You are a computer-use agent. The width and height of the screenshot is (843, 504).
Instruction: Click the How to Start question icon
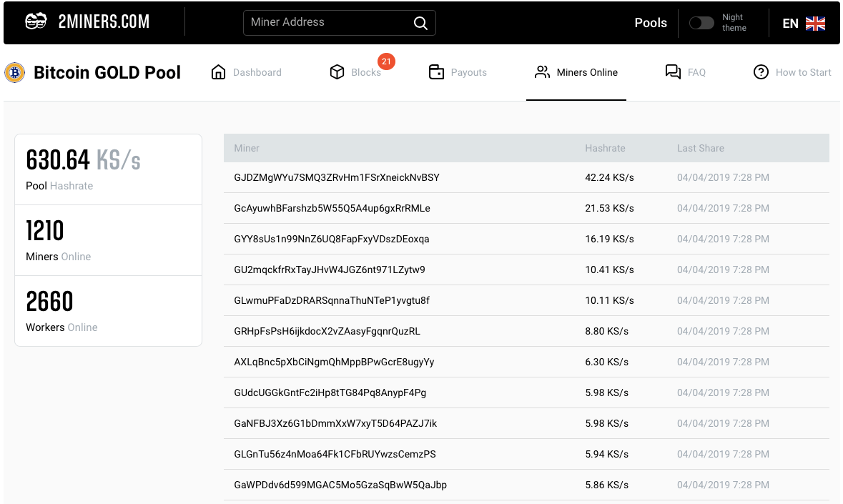click(761, 72)
